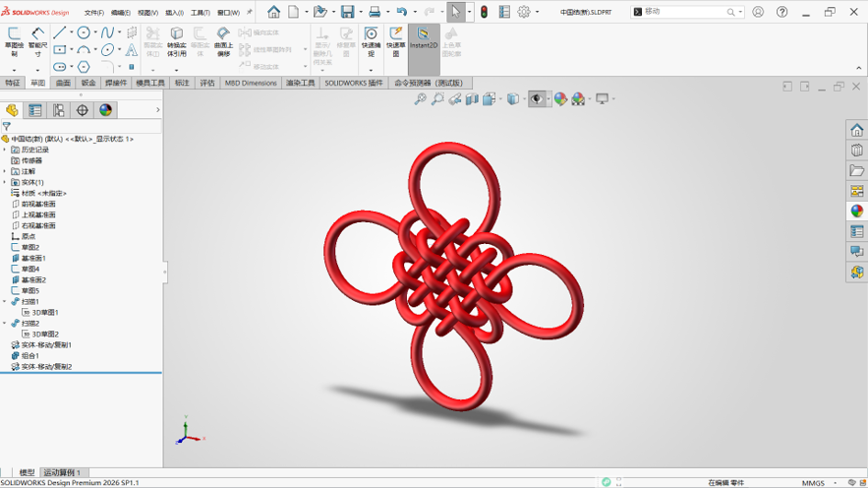868x488 pixels.
Task: Switch to the 曲面 ribbon tab
Action: pyautogui.click(x=63, y=83)
